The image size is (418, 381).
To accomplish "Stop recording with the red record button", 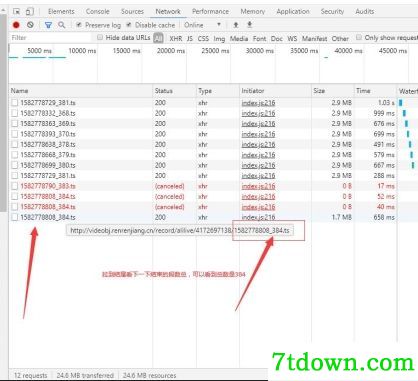I will click(x=16, y=25).
